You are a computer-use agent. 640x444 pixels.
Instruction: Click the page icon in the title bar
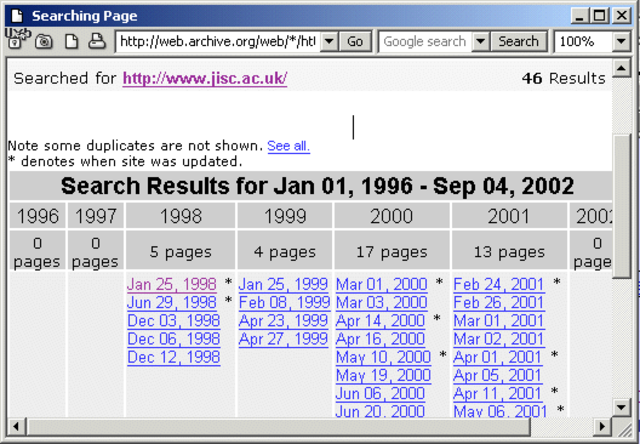point(17,16)
